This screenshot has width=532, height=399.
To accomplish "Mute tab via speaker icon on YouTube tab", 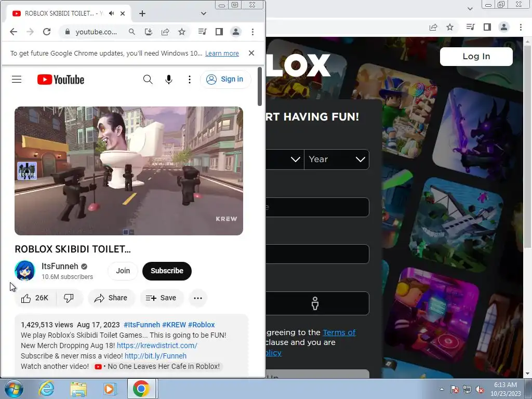I will coord(112,14).
